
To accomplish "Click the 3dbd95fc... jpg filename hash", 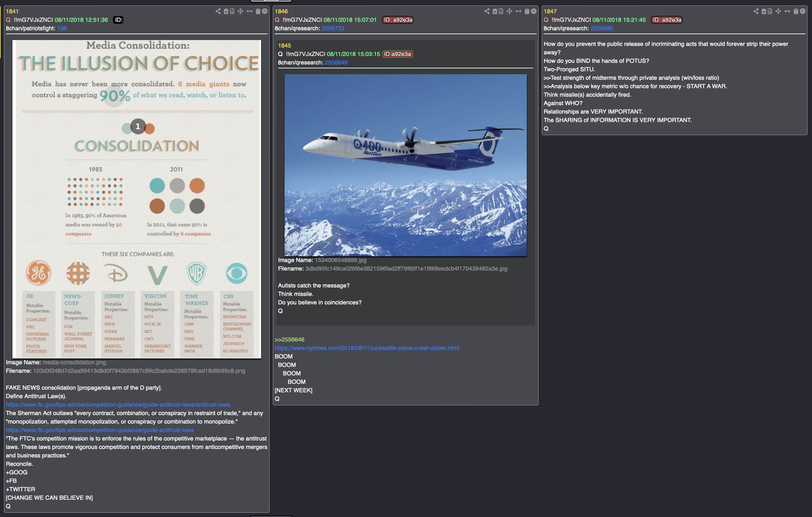I will pyautogui.click(x=406, y=269).
